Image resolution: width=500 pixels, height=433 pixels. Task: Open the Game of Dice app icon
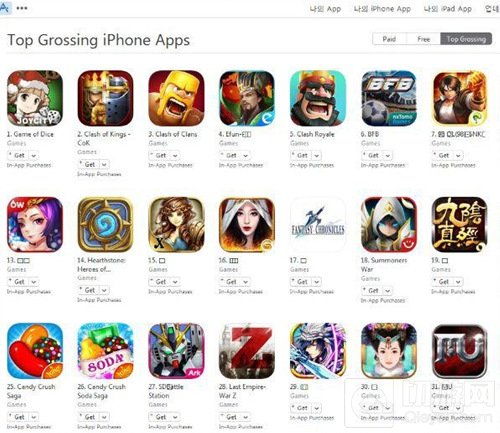click(x=35, y=98)
